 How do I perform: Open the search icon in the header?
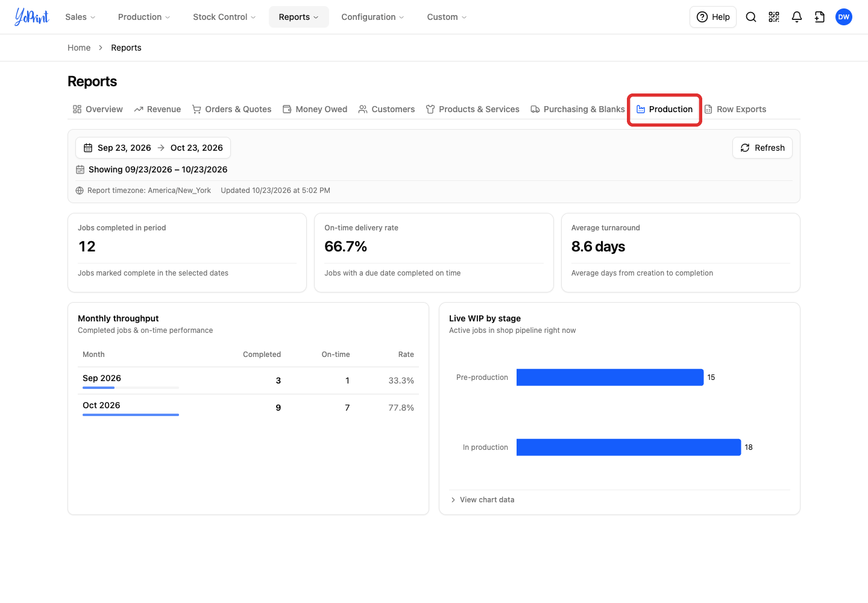pos(751,17)
